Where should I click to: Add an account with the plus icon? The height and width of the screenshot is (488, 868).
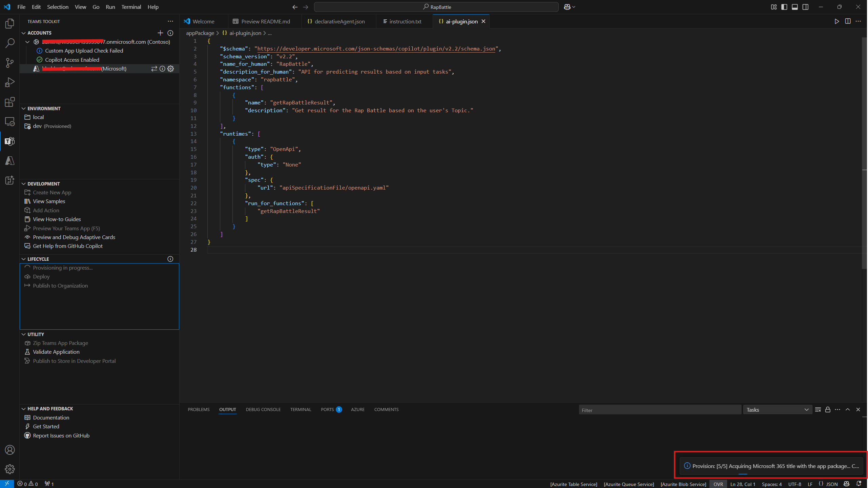(x=160, y=33)
